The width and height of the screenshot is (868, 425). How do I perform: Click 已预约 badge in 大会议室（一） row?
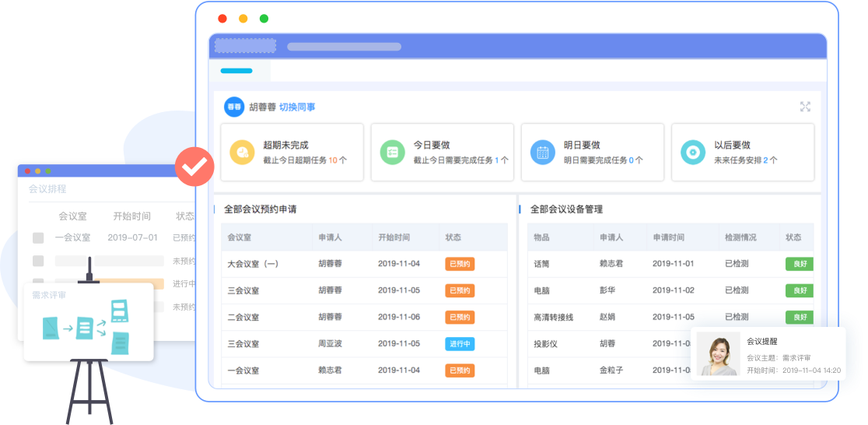point(460,264)
